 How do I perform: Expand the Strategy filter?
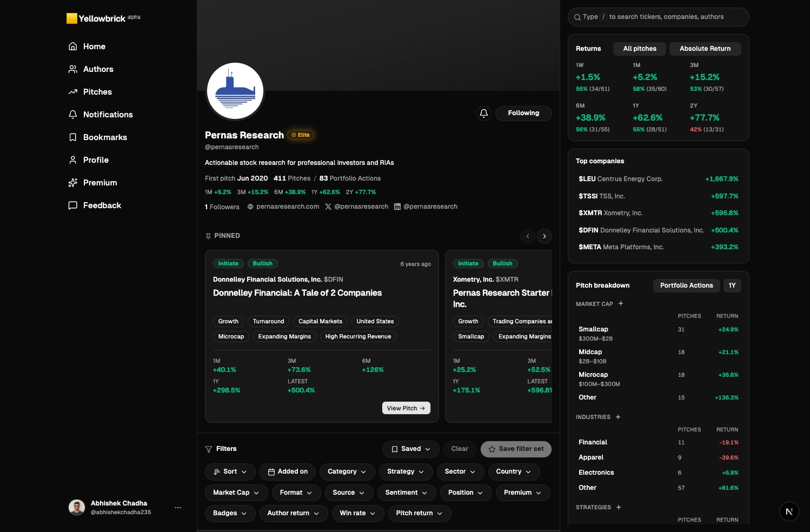pos(406,471)
